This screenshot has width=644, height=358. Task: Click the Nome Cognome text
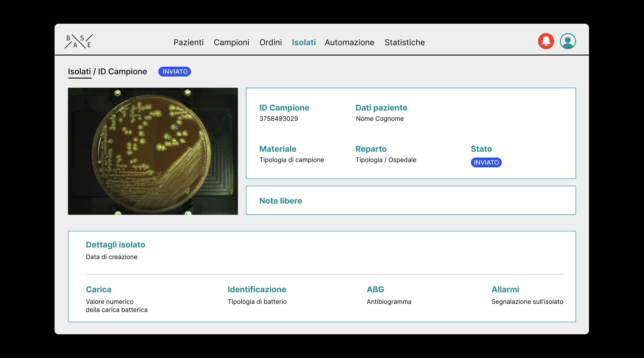[380, 119]
